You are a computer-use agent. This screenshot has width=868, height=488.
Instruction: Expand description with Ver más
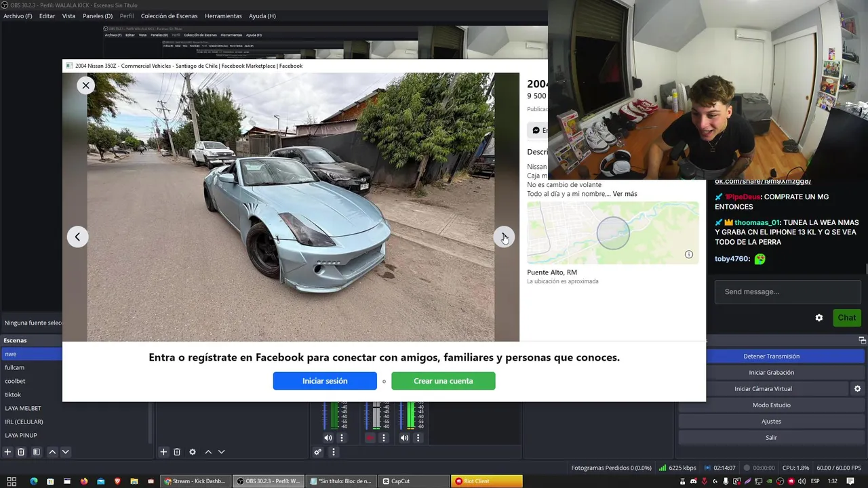tap(625, 194)
